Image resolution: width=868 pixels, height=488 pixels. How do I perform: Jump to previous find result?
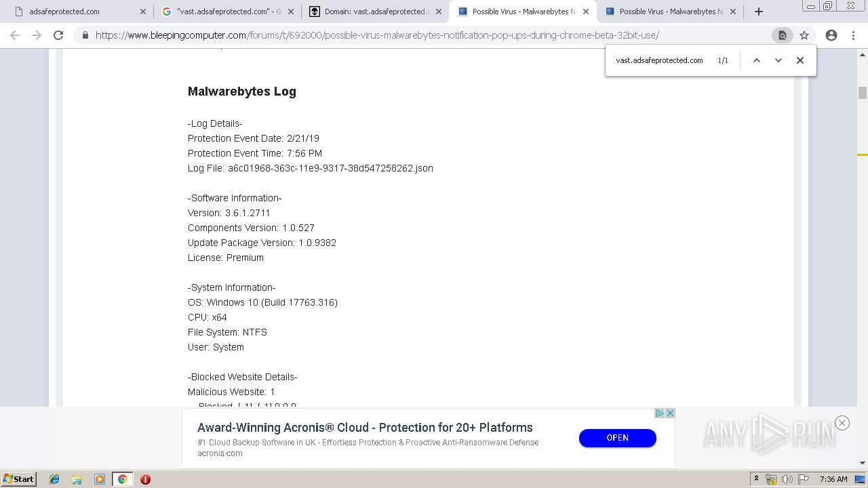click(757, 60)
